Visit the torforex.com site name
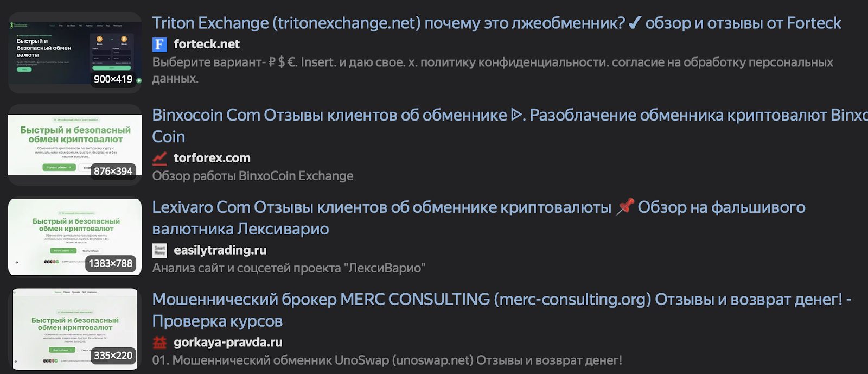The height and width of the screenshot is (374, 868). [212, 158]
